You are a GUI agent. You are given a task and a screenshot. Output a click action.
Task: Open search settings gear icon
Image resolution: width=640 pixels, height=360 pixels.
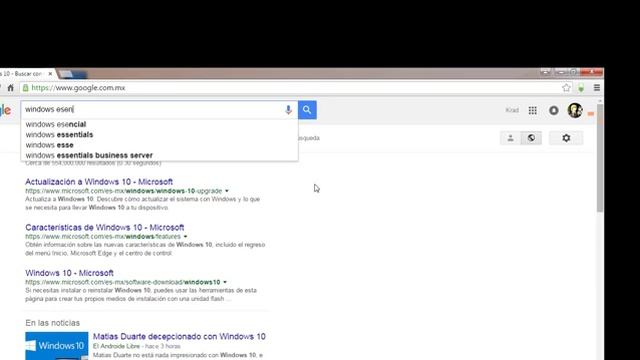coord(566,138)
